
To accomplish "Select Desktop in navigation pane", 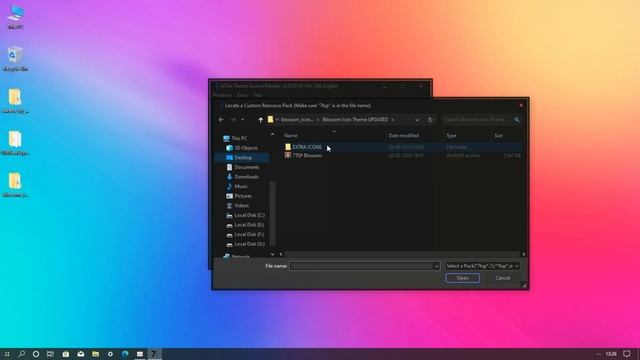I will pos(243,158).
